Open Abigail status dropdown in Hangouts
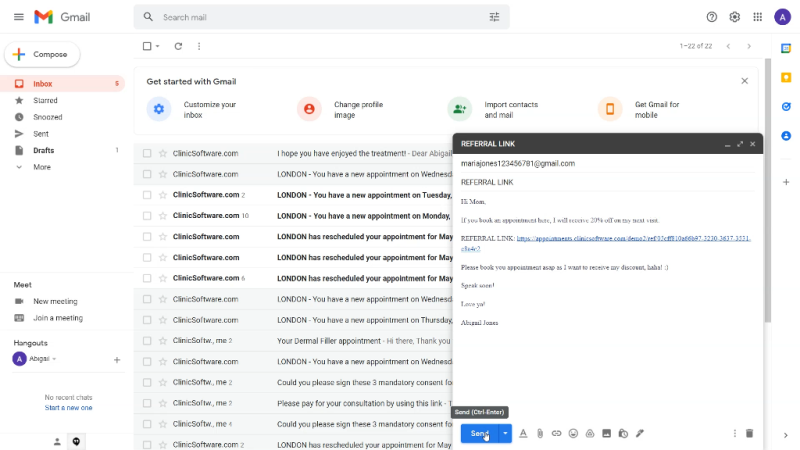Screen dimensions: 800x450 click(54, 359)
